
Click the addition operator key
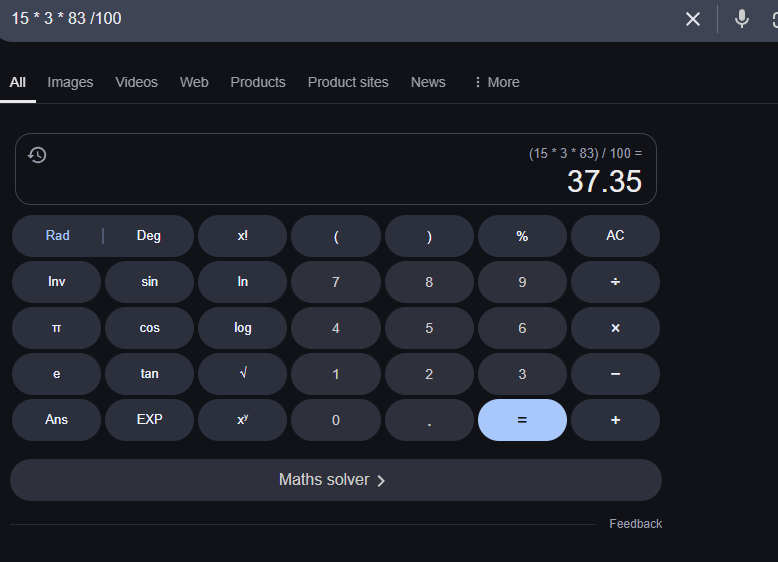(615, 420)
